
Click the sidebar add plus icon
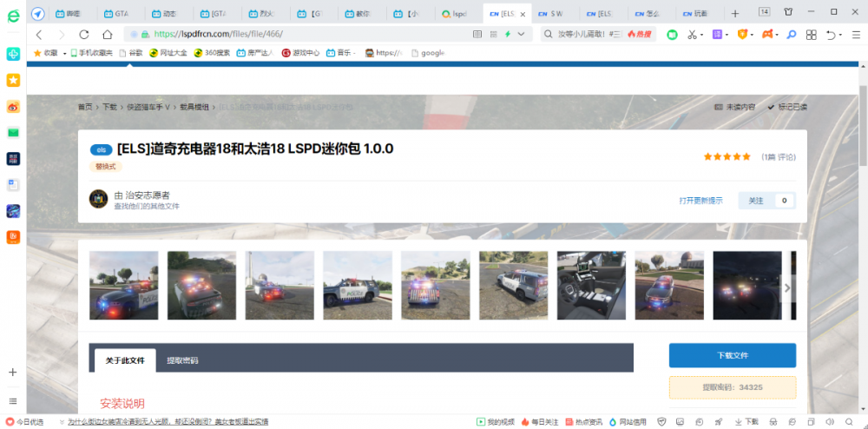(x=13, y=372)
